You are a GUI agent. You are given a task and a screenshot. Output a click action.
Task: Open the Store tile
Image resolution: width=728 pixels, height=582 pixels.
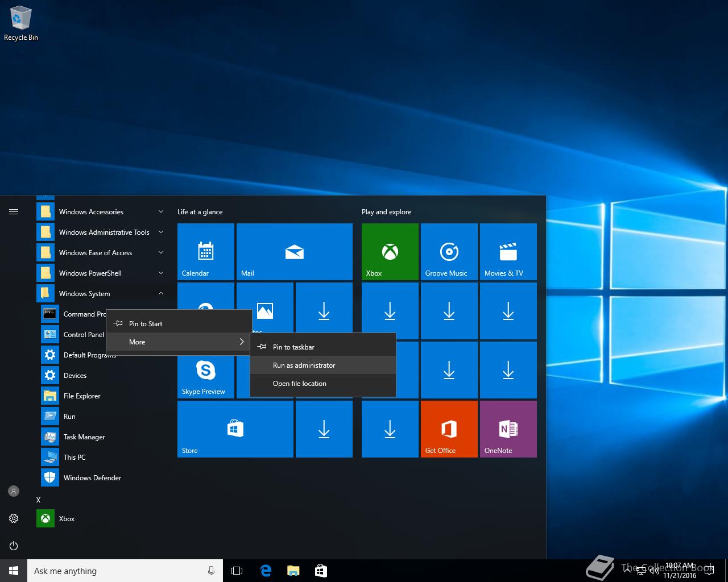(235, 429)
